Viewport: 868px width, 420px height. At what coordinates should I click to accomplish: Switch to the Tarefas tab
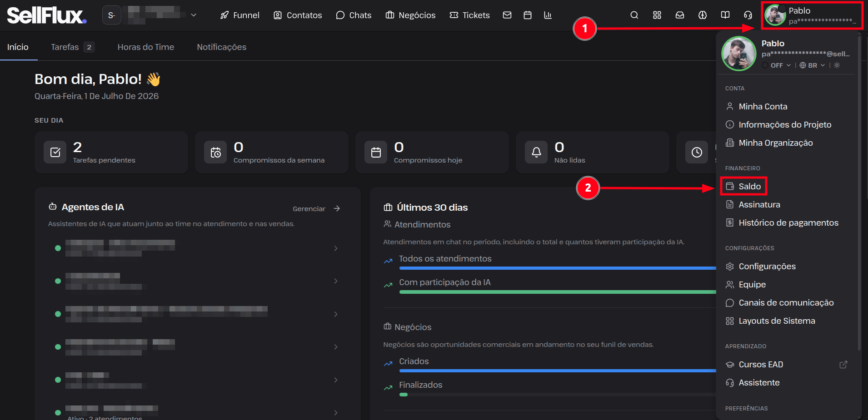pos(73,47)
